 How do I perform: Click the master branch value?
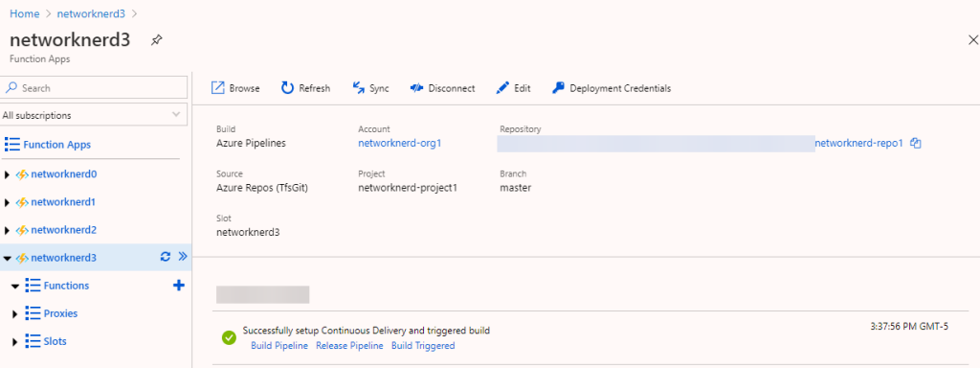(516, 187)
